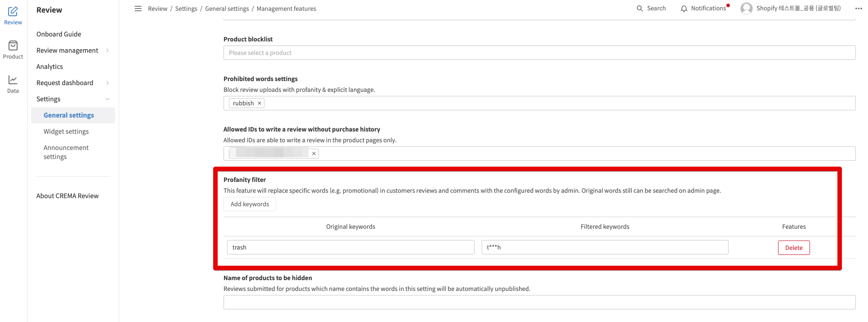Expand Request dashboard submenu

point(107,83)
